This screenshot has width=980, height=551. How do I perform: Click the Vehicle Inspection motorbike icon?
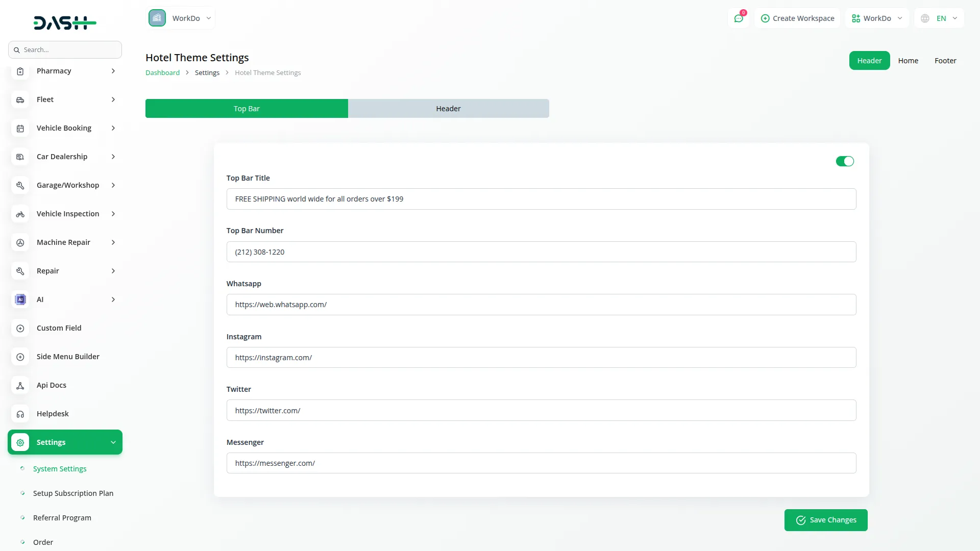pyautogui.click(x=20, y=214)
